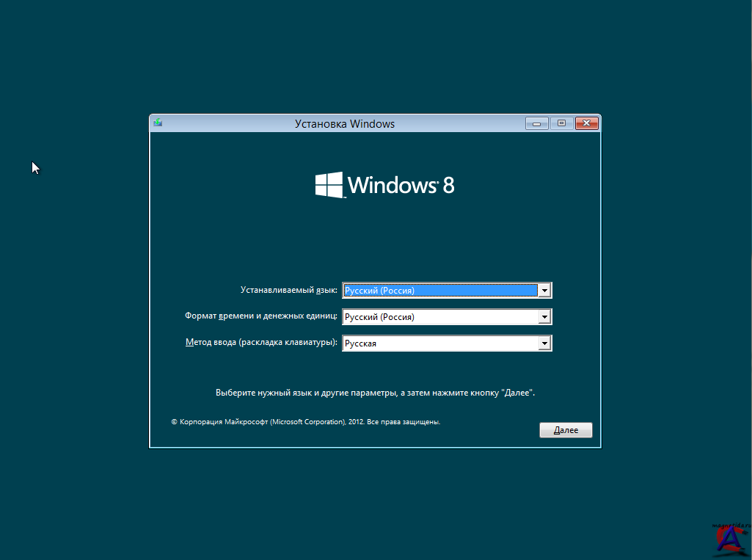Click the Метод ввода (раскладка клавиатуры) label
752x560 pixels.
pos(261,342)
